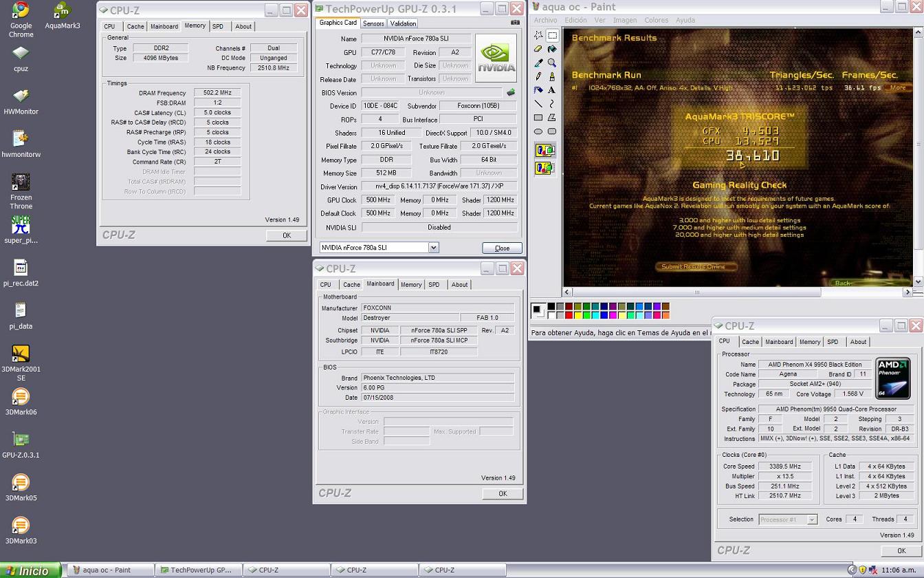Viewport: 924px width, 578px height.
Task: Click the BIOS Date value 07/15/2008
Action: (x=437, y=398)
